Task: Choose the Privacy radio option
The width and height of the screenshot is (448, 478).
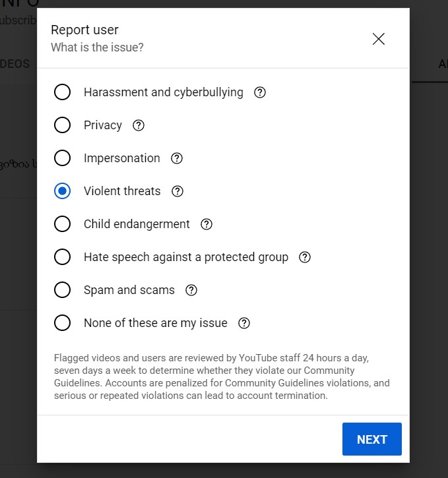Action: (62, 125)
